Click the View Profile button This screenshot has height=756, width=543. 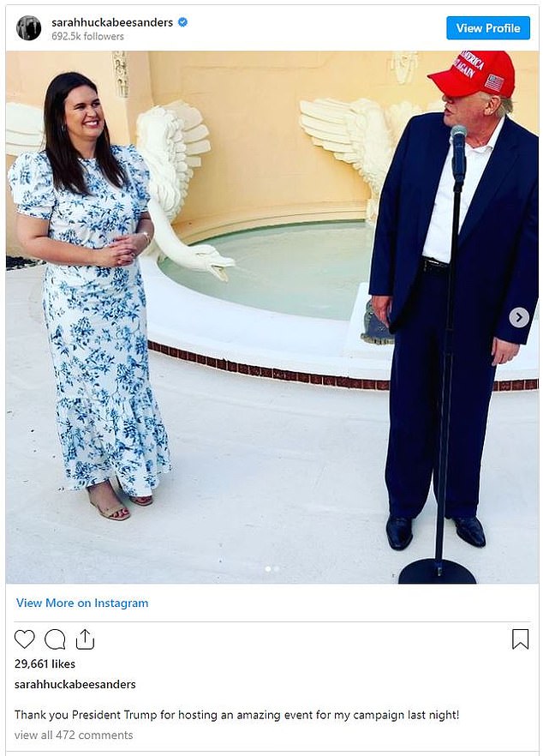pos(488,28)
